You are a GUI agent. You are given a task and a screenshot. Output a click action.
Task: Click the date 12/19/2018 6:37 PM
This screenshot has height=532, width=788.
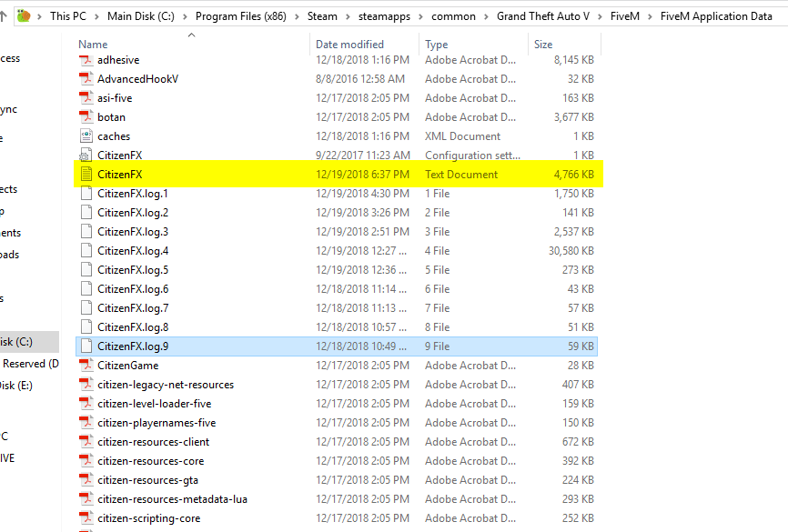(362, 175)
